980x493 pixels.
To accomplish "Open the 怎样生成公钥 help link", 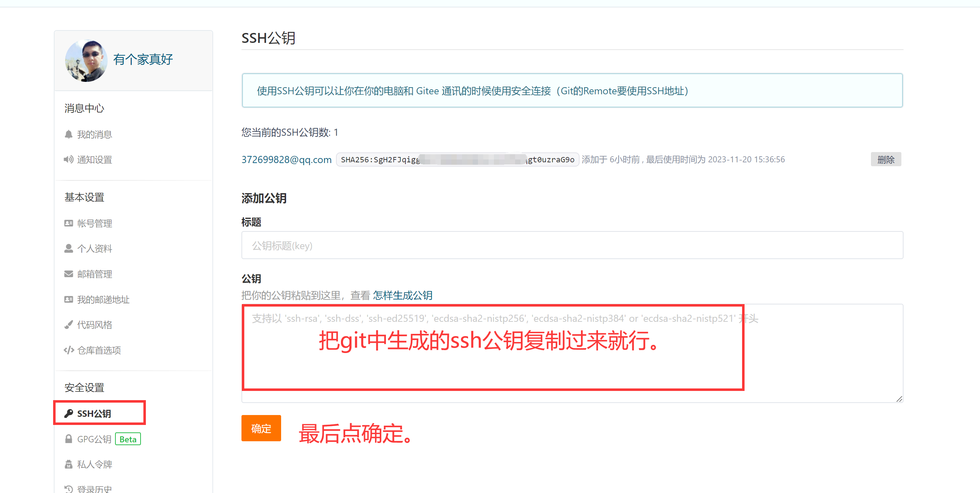I will pos(403,296).
